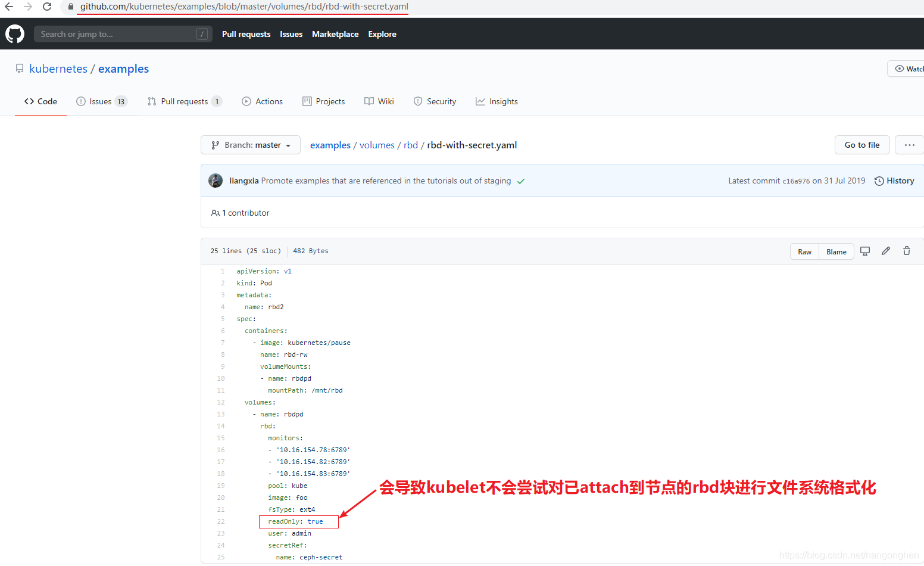This screenshot has height=566, width=924.
Task: Click the browser forward arrow
Action: (28, 7)
